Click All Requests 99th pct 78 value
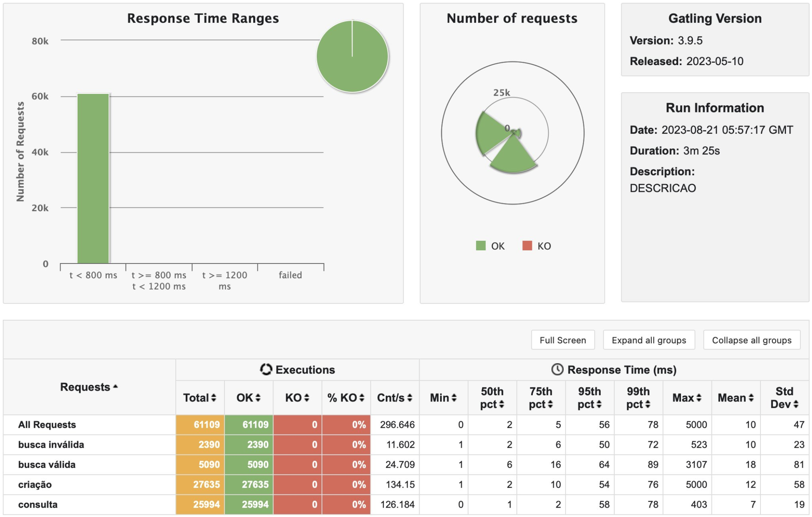Image resolution: width=812 pixels, height=517 pixels. click(653, 425)
